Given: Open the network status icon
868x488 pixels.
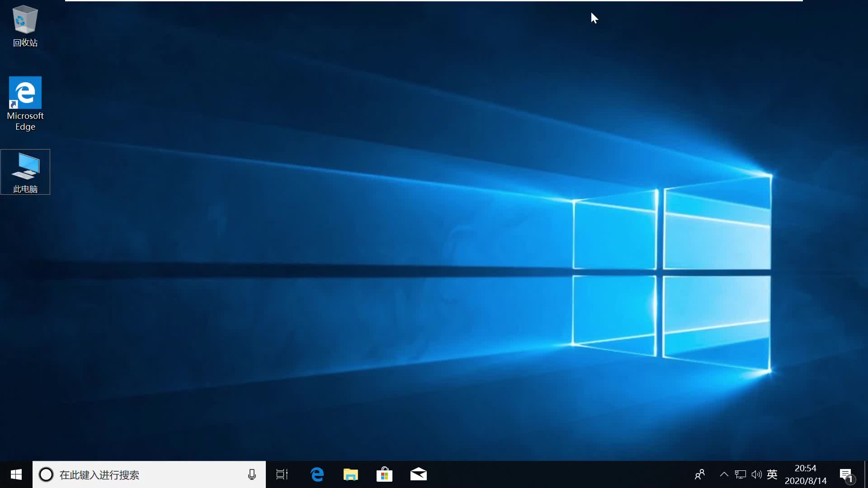Looking at the screenshot, I should tap(740, 474).
